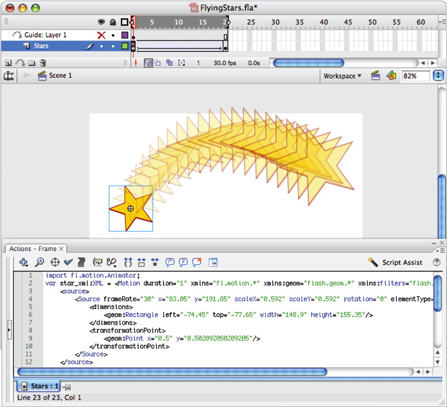Toggle show all layers as outlines
Viewport: 447px width, 407px height.
point(124,22)
